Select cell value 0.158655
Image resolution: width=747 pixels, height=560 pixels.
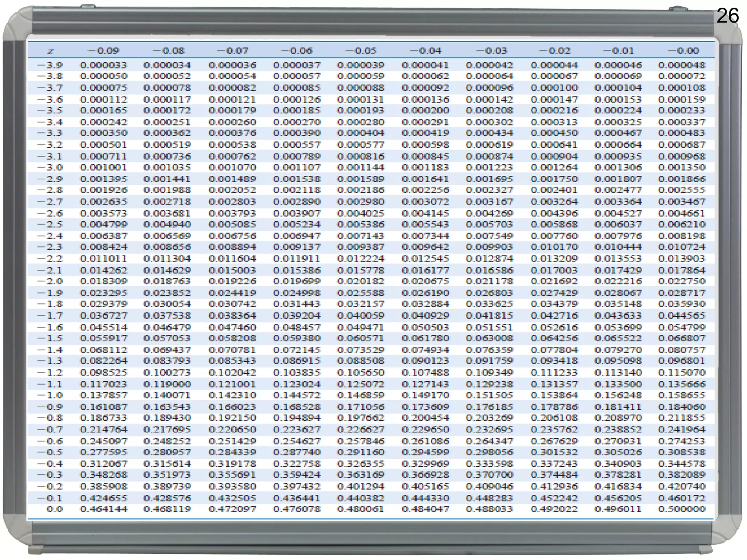(682, 395)
